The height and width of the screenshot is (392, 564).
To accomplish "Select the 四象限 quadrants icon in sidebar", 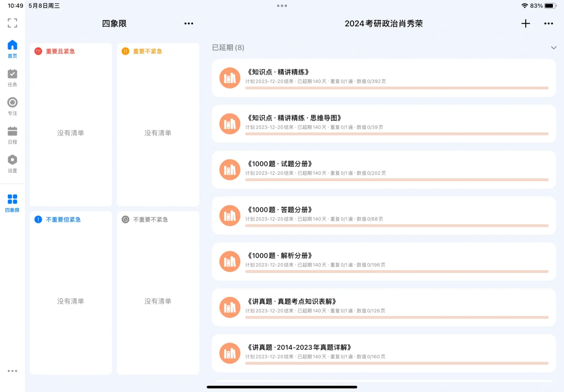I will click(12, 199).
